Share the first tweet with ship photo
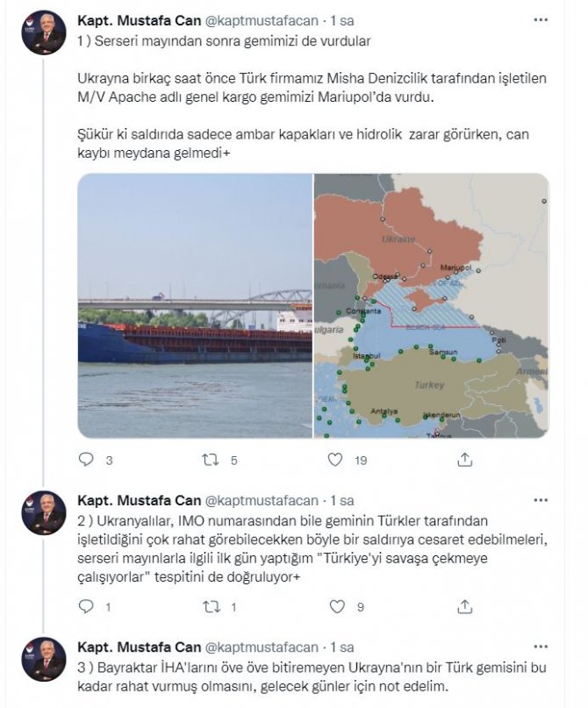This screenshot has height=708, width=588. pos(463,459)
